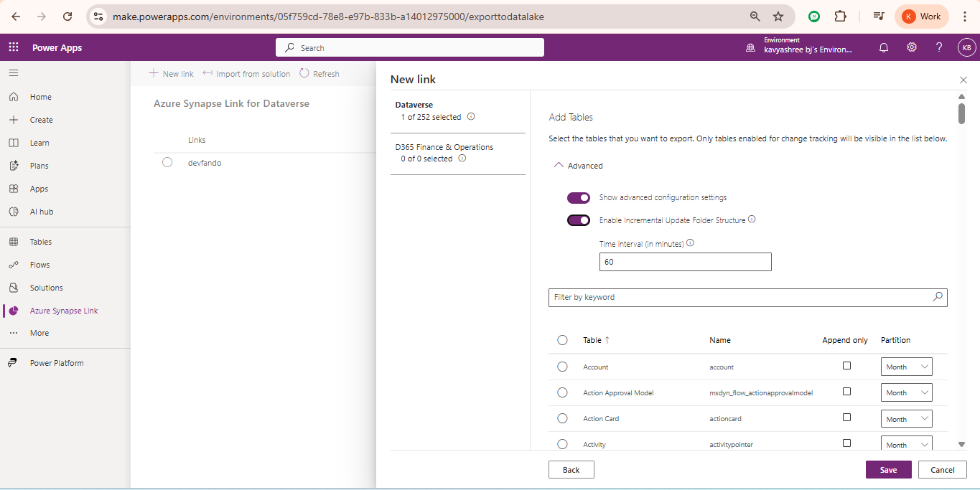Click the help question mark icon

(938, 47)
